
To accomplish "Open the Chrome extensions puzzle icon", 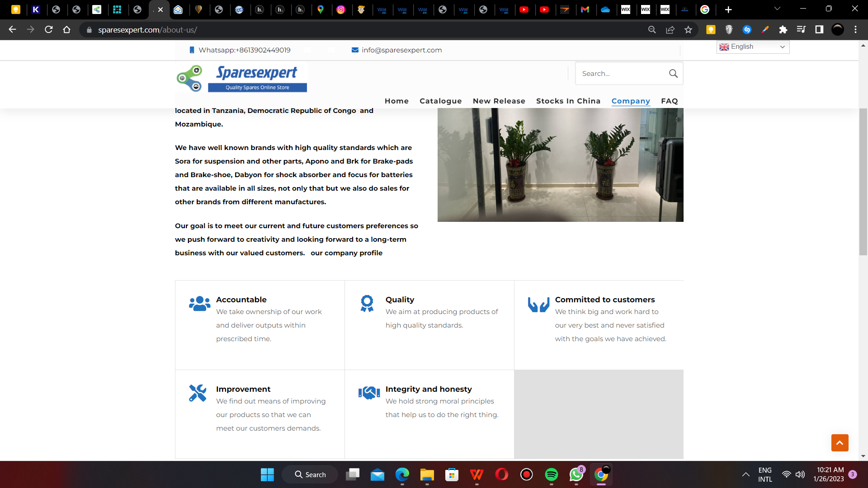I will (x=783, y=30).
